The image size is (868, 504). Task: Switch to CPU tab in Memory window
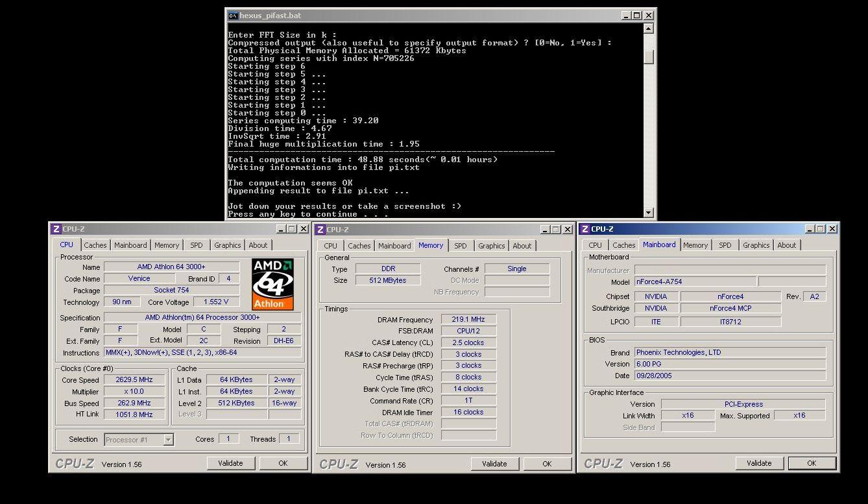[331, 246]
